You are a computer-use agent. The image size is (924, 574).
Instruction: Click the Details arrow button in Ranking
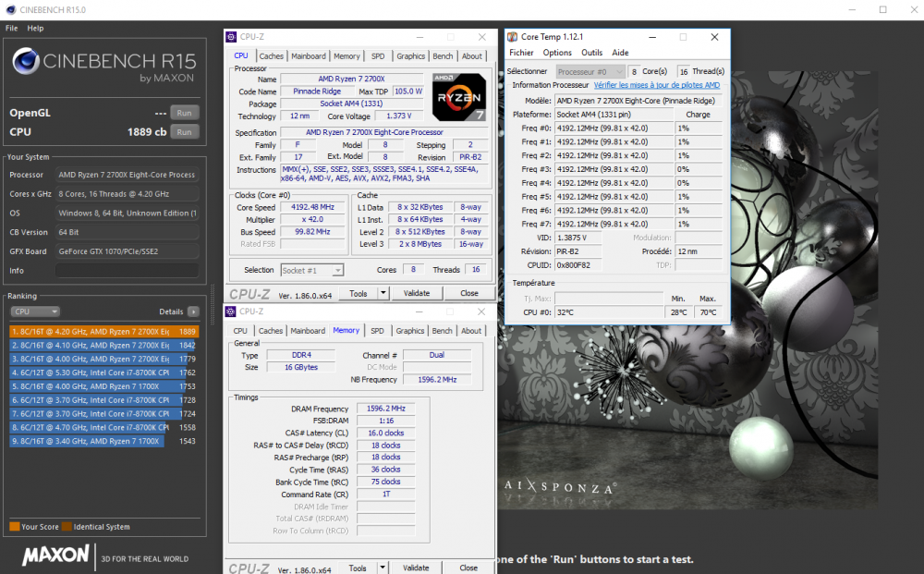[x=193, y=312]
